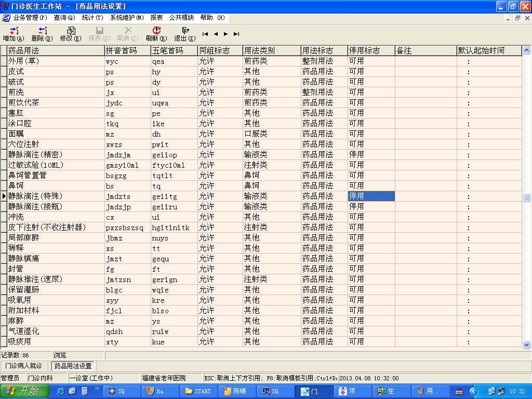Click the system tray expand arrow
532x399 pixels.
coord(473,391)
